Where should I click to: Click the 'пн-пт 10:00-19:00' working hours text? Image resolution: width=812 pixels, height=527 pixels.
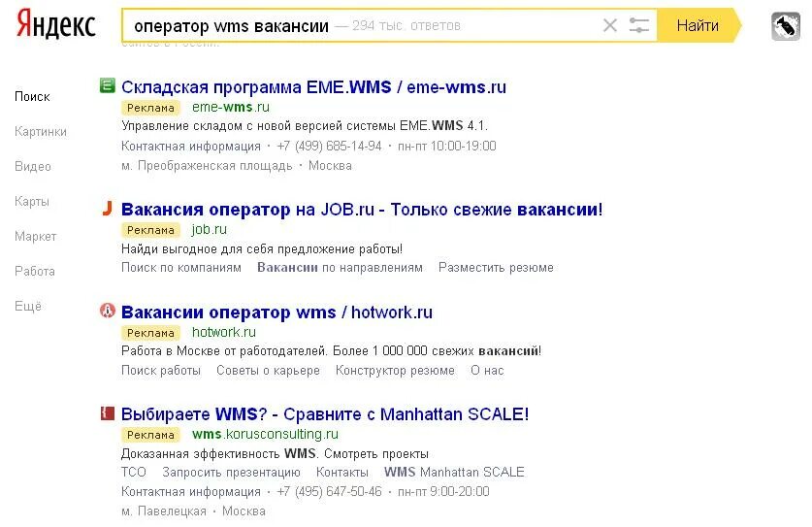pos(447,147)
